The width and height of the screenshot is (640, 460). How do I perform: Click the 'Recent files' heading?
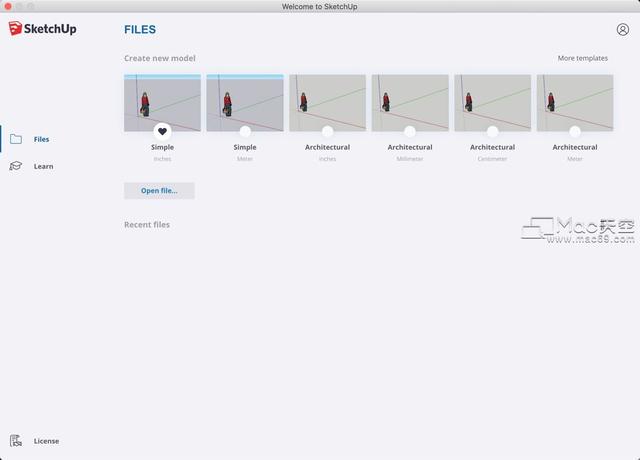[147, 224]
